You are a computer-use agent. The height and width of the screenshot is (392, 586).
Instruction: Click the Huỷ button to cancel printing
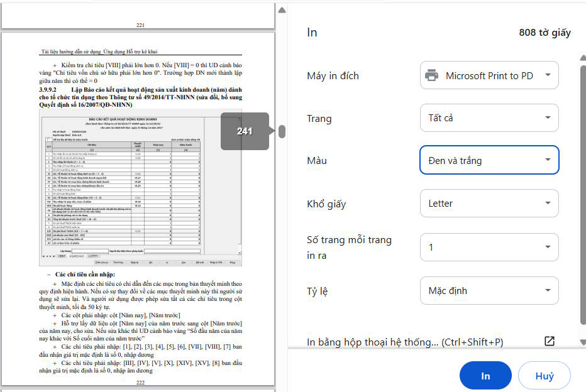point(544,375)
